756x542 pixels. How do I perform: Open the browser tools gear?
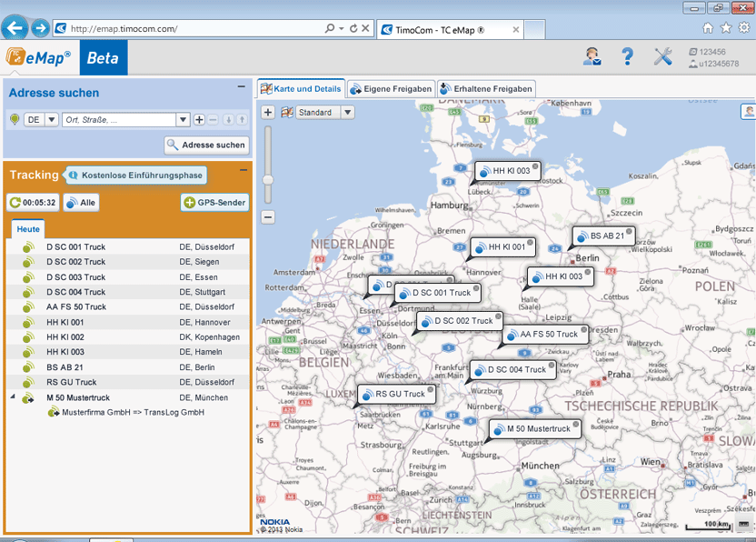coord(744,28)
